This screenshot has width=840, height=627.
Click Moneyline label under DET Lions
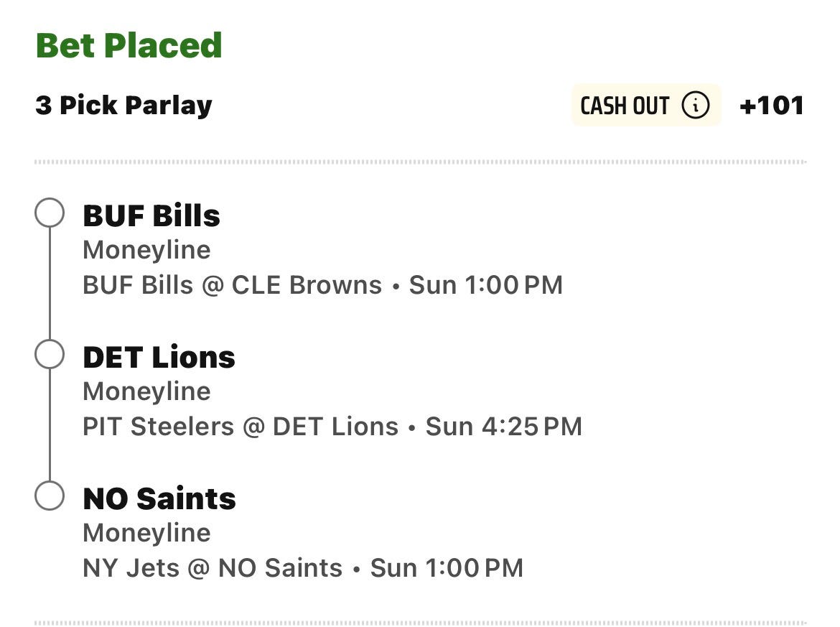pos(146,391)
